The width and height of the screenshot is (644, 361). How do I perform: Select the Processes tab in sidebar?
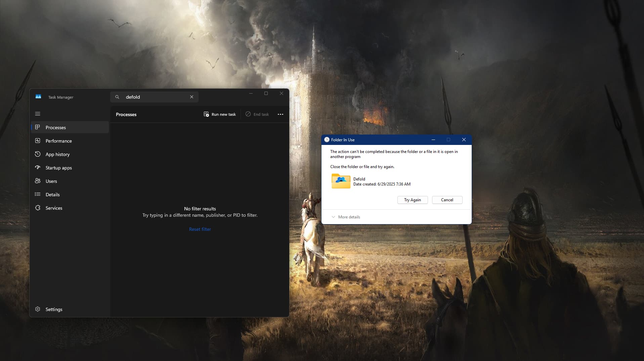click(x=70, y=127)
